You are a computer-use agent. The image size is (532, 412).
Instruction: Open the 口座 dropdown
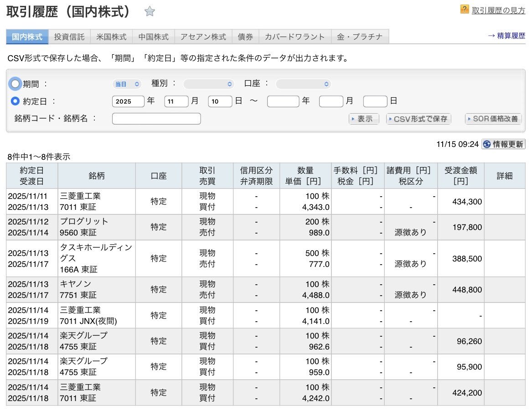pyautogui.click(x=303, y=84)
